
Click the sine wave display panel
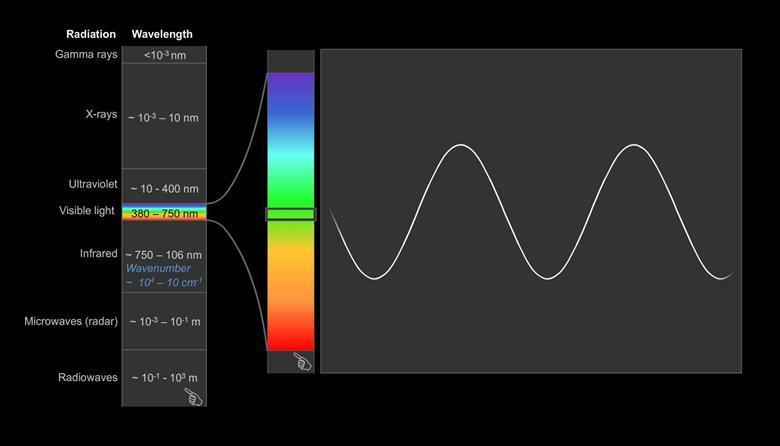click(x=531, y=211)
